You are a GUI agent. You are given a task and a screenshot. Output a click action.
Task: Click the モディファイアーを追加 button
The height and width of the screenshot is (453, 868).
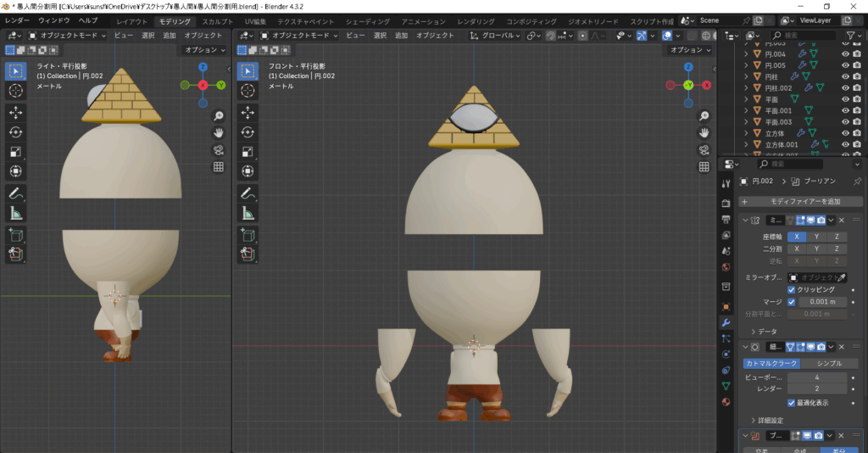point(801,201)
